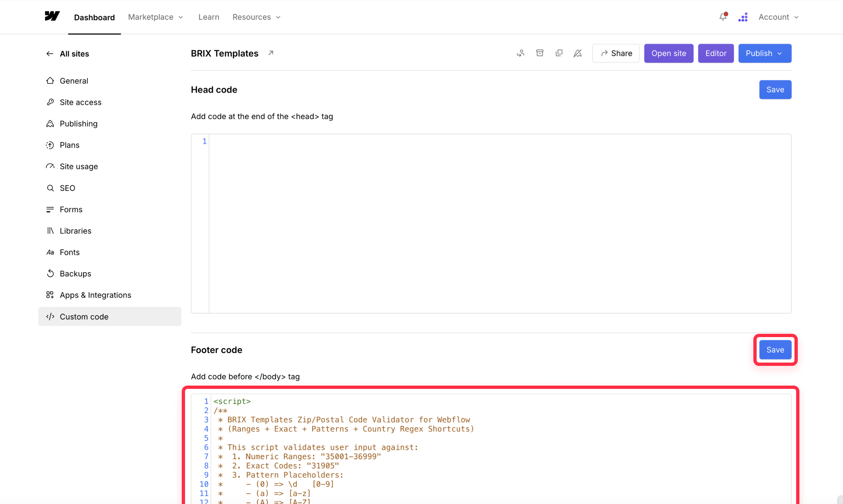This screenshot has height=504, width=843.
Task: Click the BRIX Templates site title
Action: pyautogui.click(x=225, y=53)
